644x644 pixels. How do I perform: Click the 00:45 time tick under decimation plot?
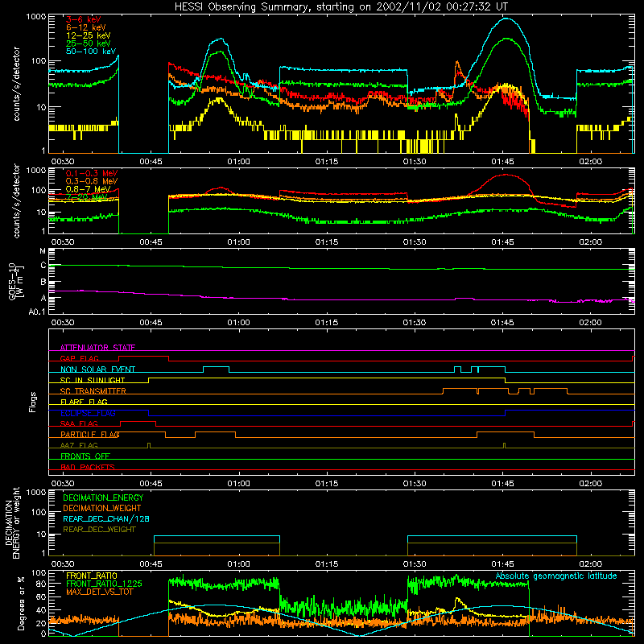(x=151, y=564)
